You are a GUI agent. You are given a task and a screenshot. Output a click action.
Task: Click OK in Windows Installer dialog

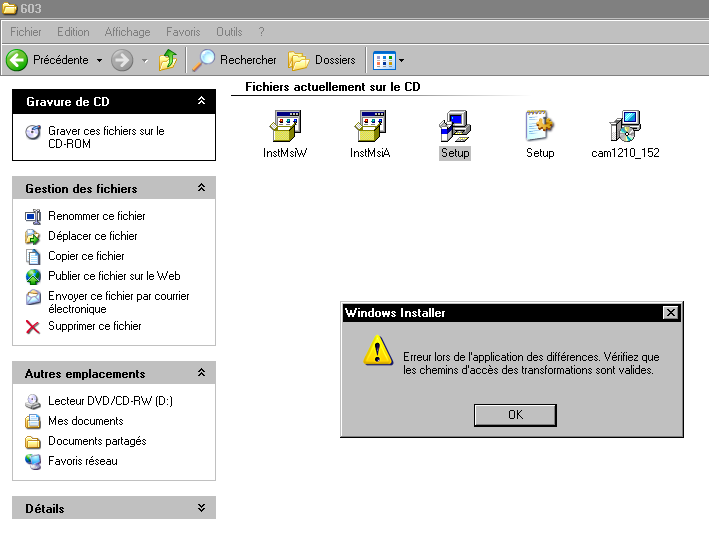[515, 415]
